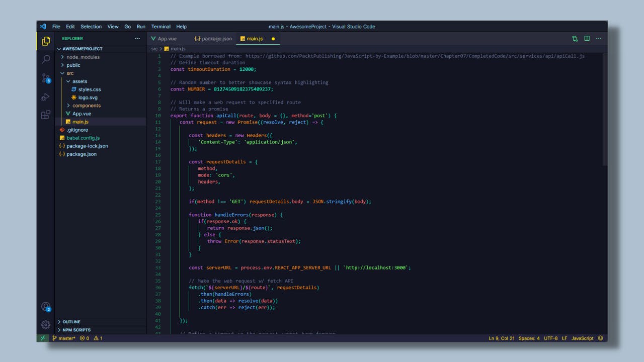Open the Go menu
The image size is (644, 362).
point(128,27)
